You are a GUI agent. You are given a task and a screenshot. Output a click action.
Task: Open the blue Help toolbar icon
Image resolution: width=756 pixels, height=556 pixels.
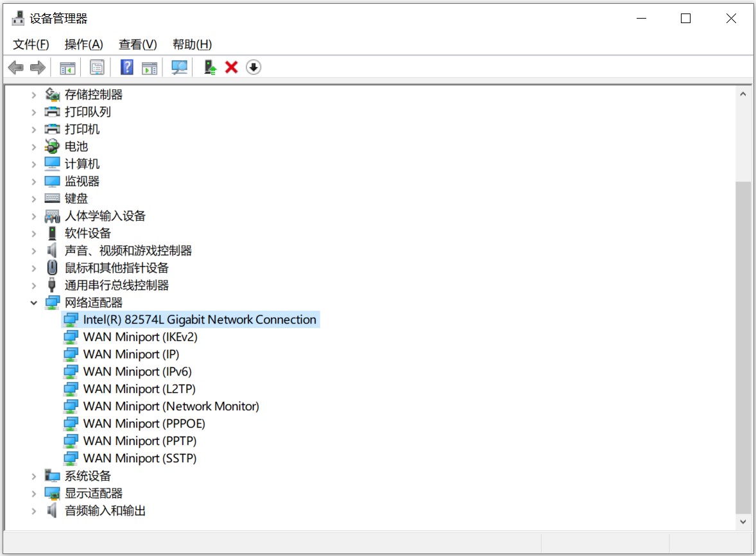(x=127, y=67)
